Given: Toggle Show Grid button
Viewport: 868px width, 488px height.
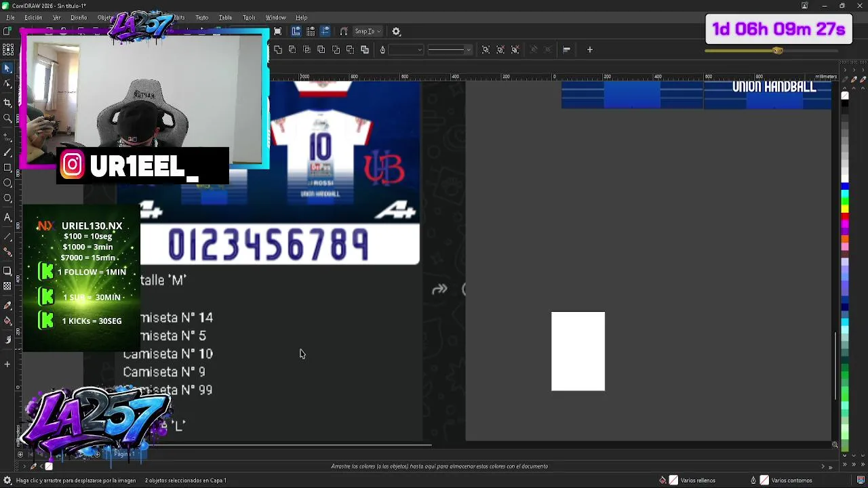Looking at the screenshot, I should click(x=311, y=31).
